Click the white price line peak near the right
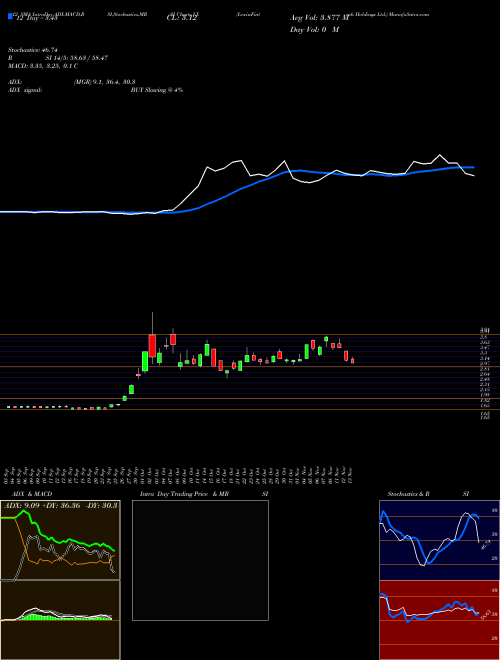The width and height of the screenshot is (500, 660). click(x=440, y=155)
